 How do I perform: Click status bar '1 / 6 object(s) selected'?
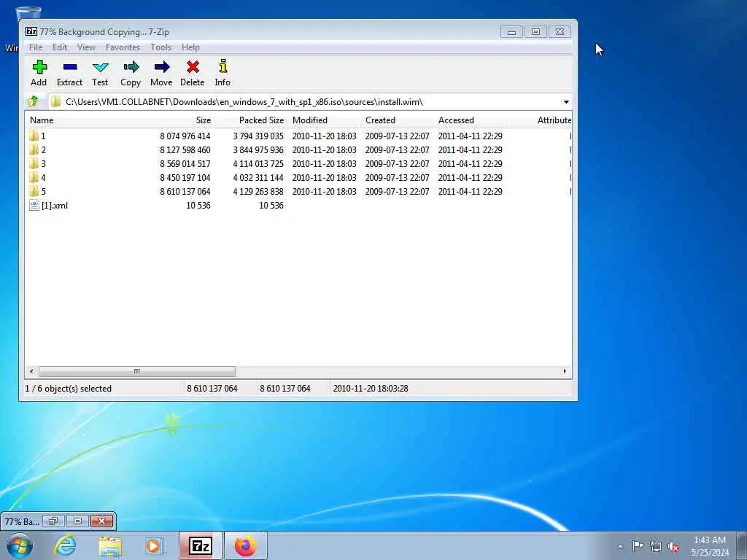(68, 389)
